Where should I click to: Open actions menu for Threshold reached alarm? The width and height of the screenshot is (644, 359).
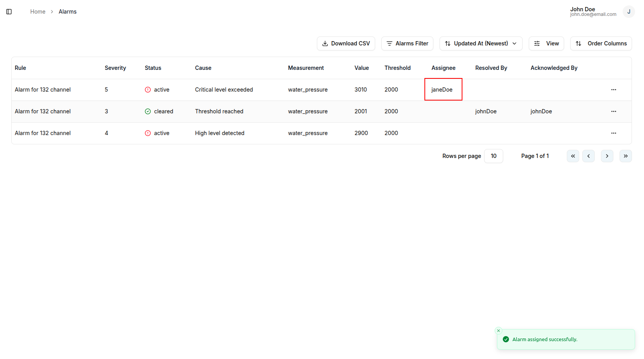tap(613, 111)
